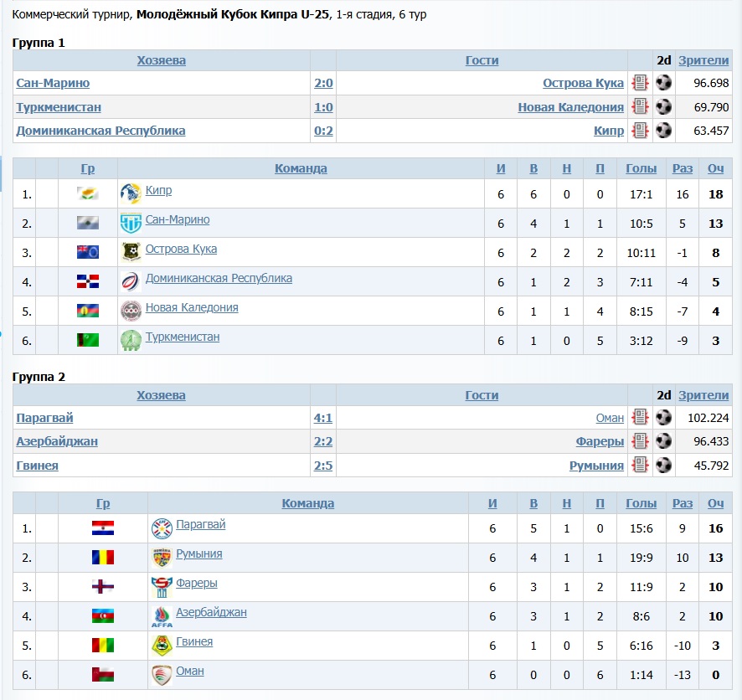The height and width of the screenshot is (700, 742).
Task: Click the Азербайджан AFFA team logo
Action: pyautogui.click(x=162, y=616)
